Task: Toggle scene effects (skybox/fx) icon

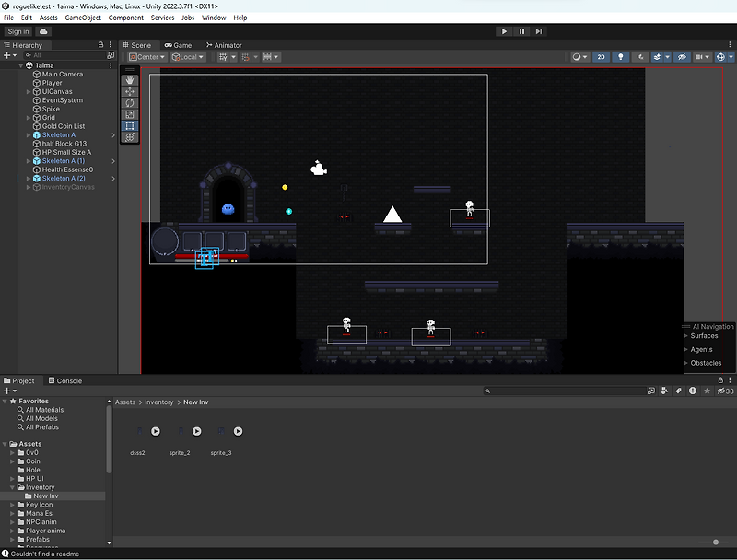Action: 657,57
